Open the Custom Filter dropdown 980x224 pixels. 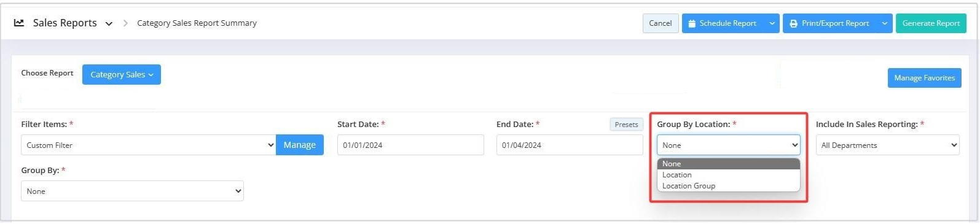149,145
